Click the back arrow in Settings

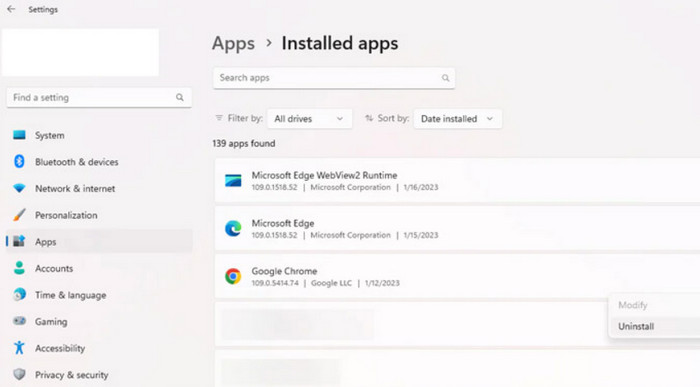coord(11,9)
